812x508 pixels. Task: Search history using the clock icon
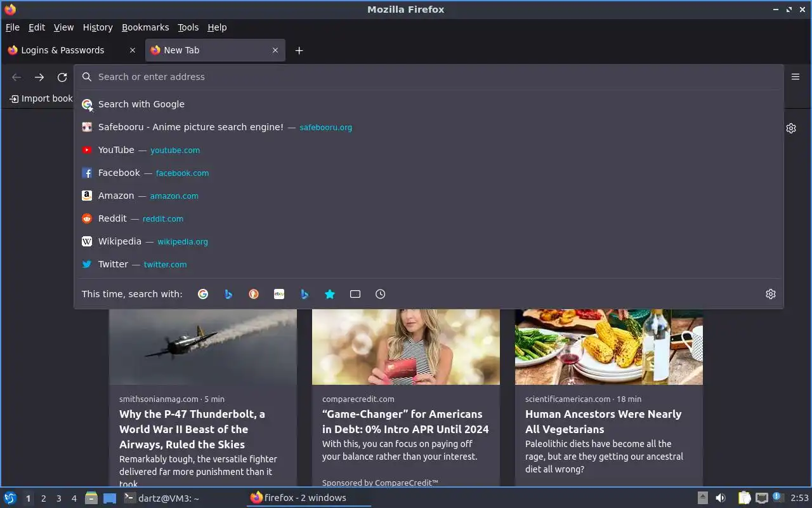tap(381, 294)
